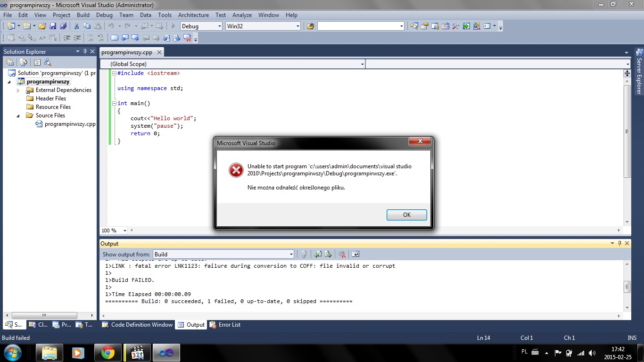
Task: Open the Windows Start button
Action: 12,353
